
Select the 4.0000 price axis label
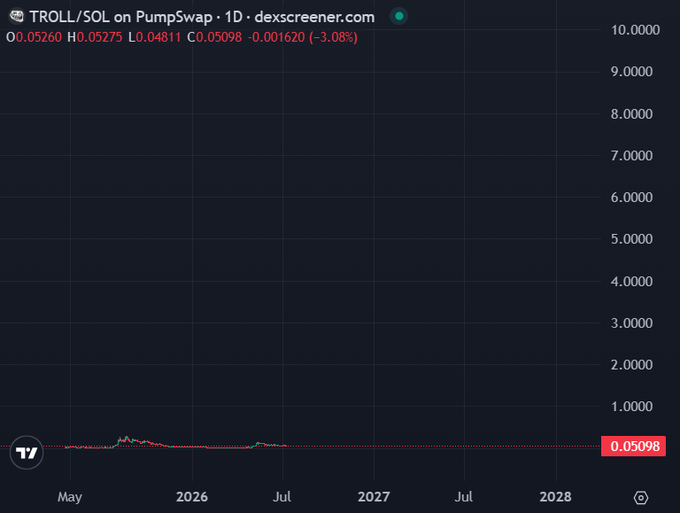[631, 281]
